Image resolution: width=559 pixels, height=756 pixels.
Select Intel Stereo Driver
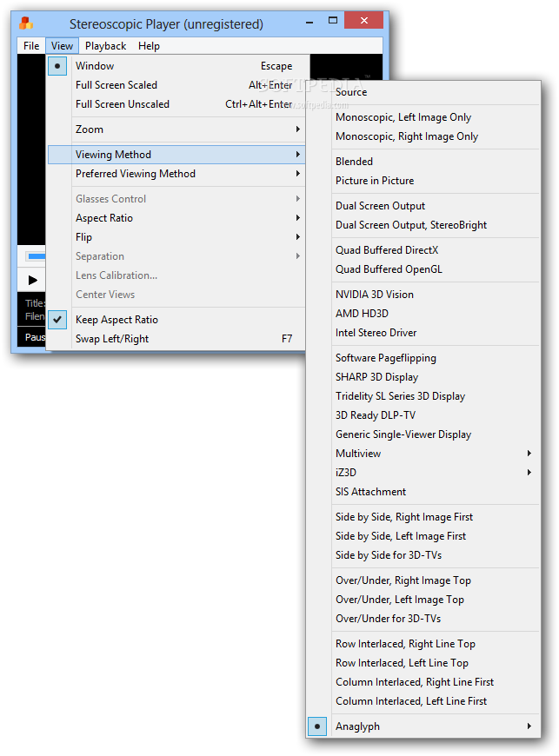pyautogui.click(x=423, y=333)
